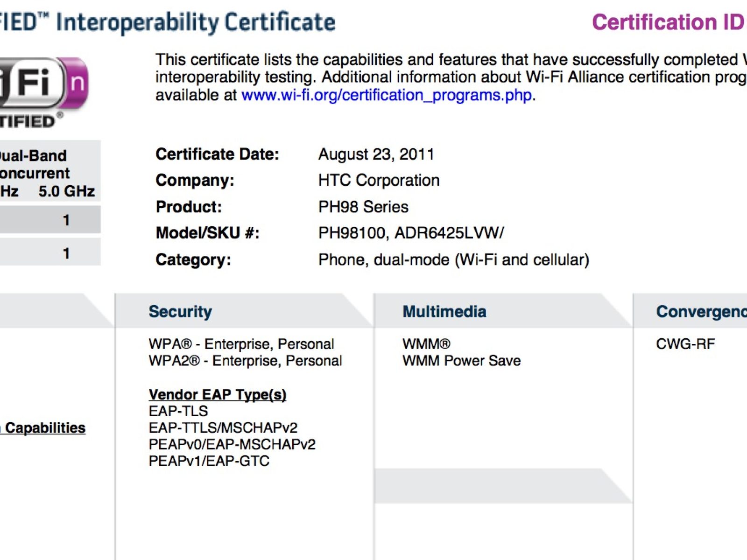The height and width of the screenshot is (560, 747).
Task: Click the Certification ID heading
Action: click(669, 22)
